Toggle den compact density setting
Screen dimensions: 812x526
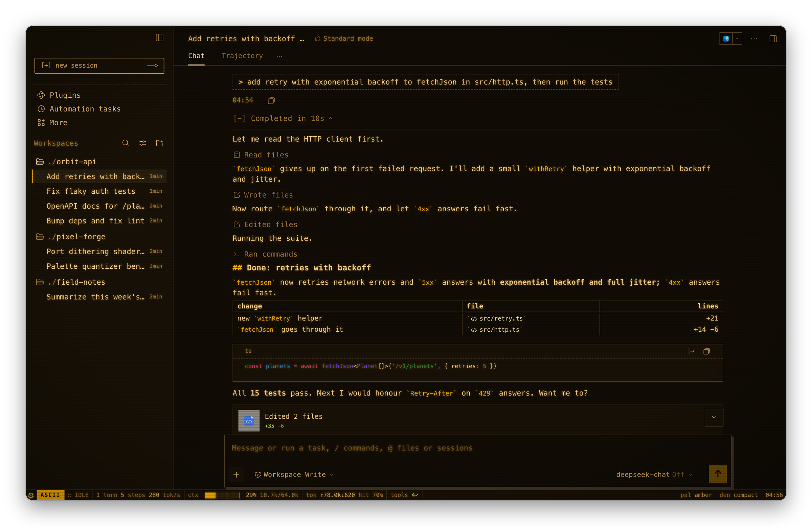(x=738, y=495)
